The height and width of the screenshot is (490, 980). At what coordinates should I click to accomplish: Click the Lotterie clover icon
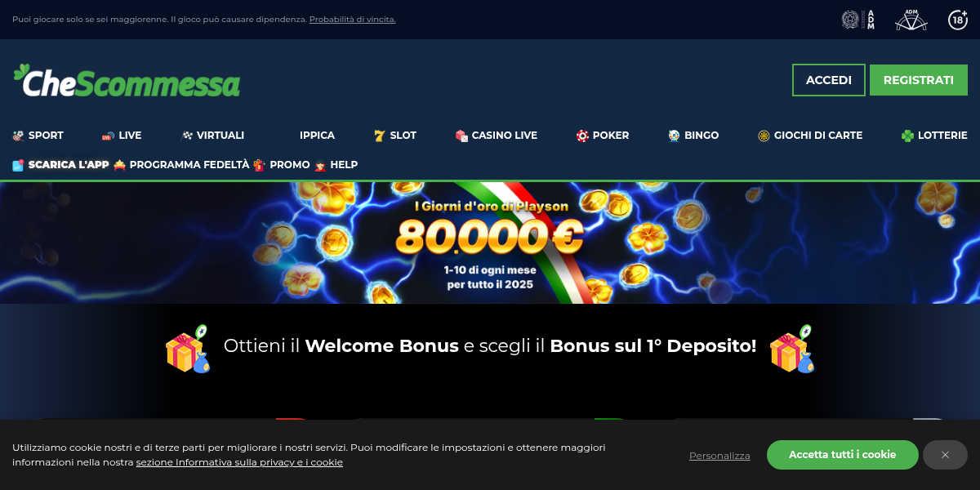click(x=907, y=136)
